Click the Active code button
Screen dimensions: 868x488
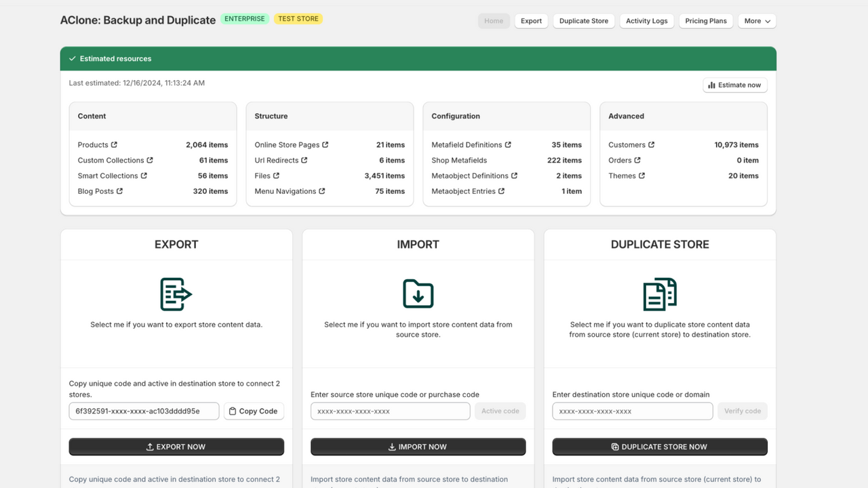(x=500, y=411)
